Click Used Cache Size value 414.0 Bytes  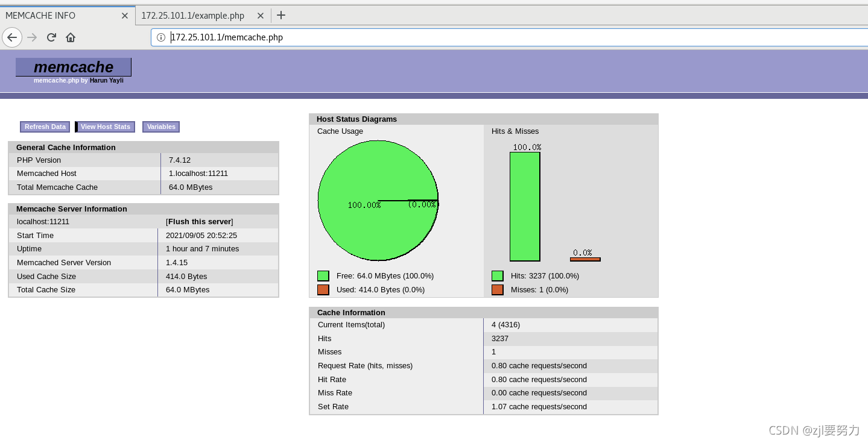coord(186,277)
